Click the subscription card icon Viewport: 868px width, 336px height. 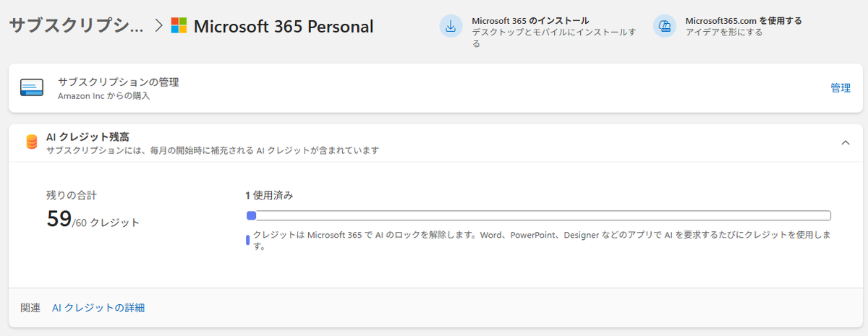click(32, 87)
